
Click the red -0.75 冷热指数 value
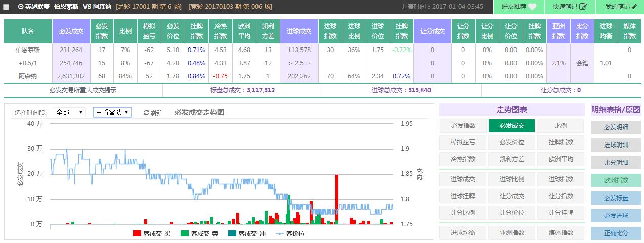(220, 76)
